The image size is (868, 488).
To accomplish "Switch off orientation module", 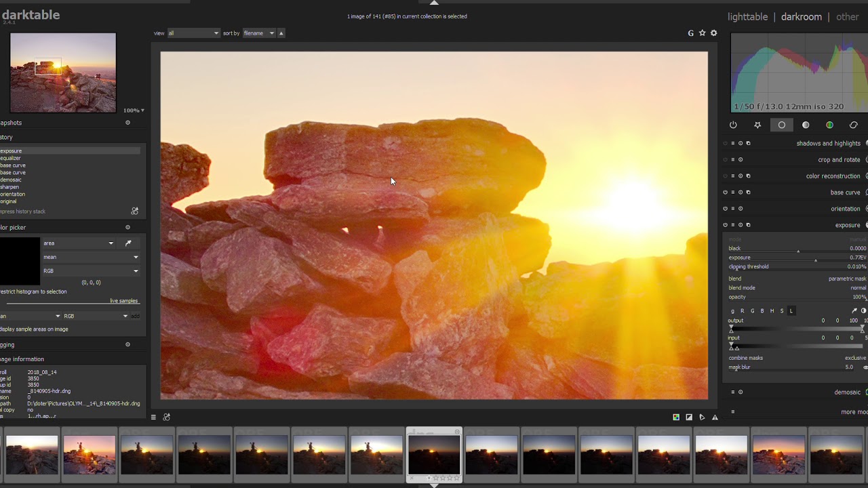I will [725, 209].
